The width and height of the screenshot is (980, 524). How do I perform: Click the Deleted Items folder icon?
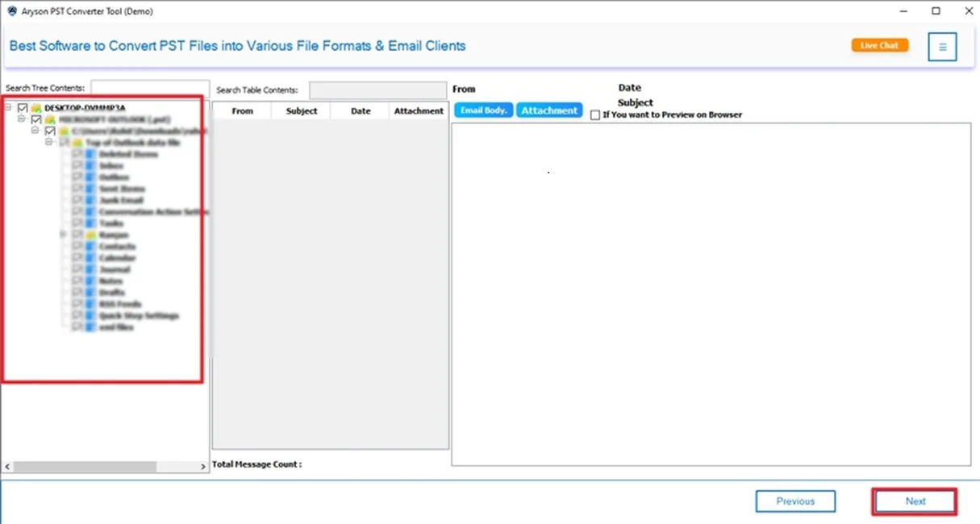[90, 154]
